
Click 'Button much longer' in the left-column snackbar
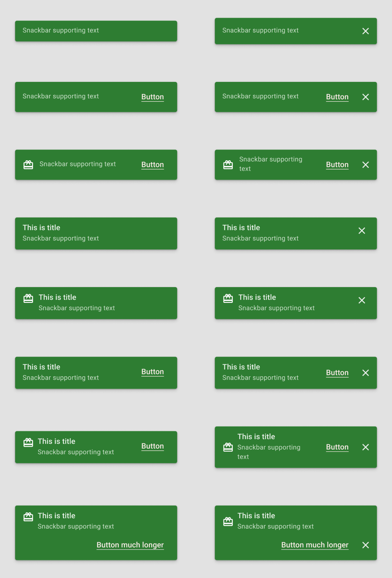[x=130, y=545]
